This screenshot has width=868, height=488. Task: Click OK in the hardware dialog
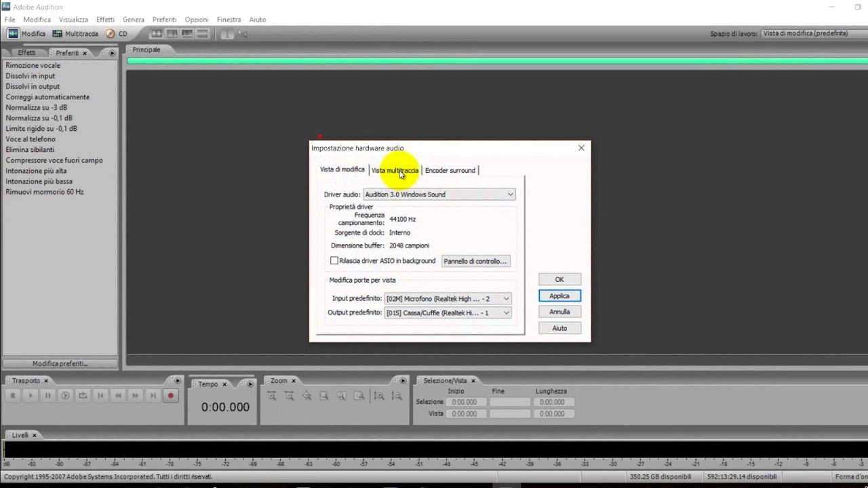pos(559,279)
